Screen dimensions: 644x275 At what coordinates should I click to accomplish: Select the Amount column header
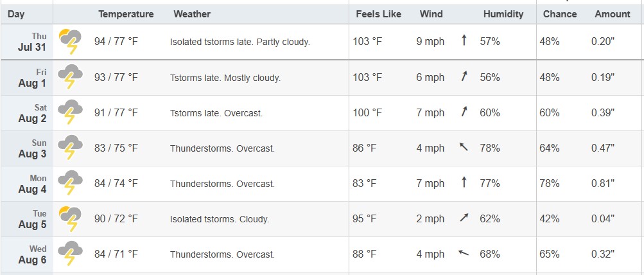pos(613,14)
